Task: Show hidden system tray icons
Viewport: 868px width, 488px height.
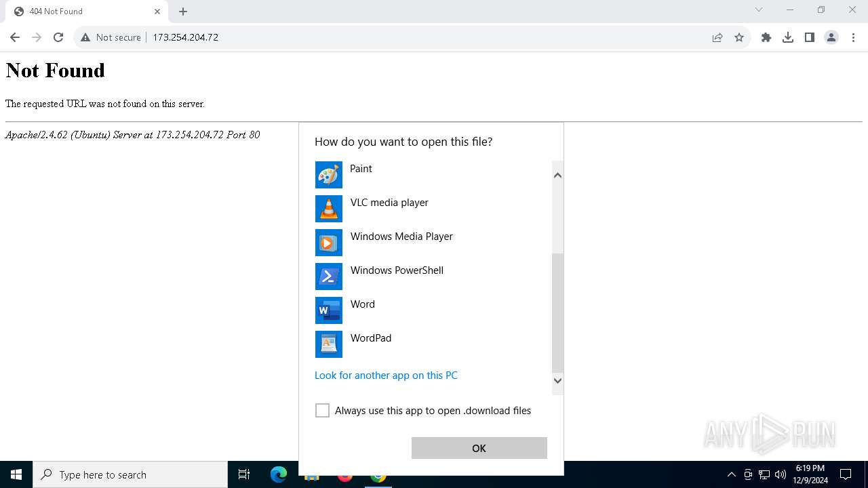Action: [731, 474]
